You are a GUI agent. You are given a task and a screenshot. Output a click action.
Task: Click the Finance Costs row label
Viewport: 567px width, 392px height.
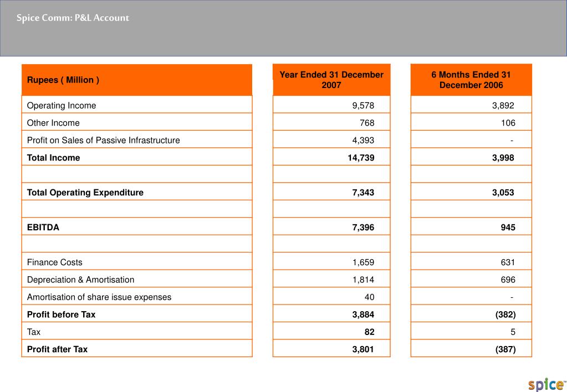coord(55,262)
